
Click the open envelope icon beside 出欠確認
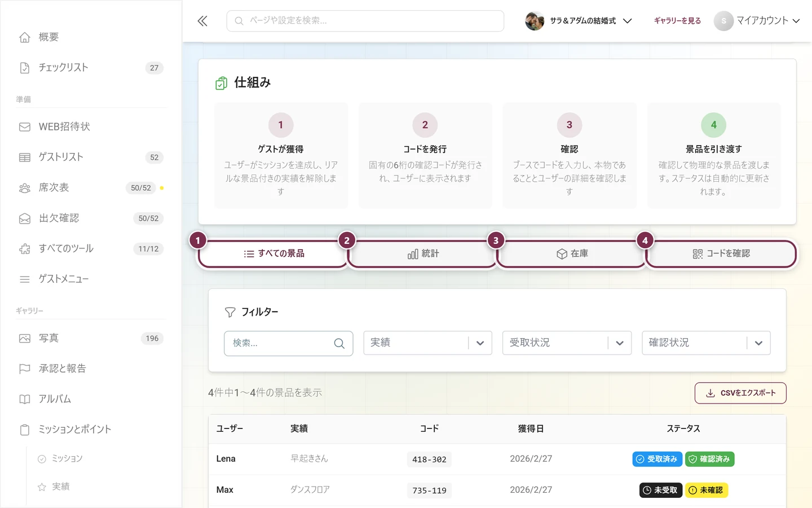[25, 218]
